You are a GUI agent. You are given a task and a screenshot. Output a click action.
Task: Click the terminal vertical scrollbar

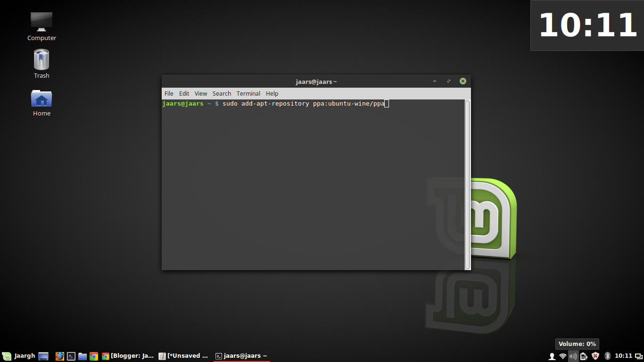tap(468, 184)
